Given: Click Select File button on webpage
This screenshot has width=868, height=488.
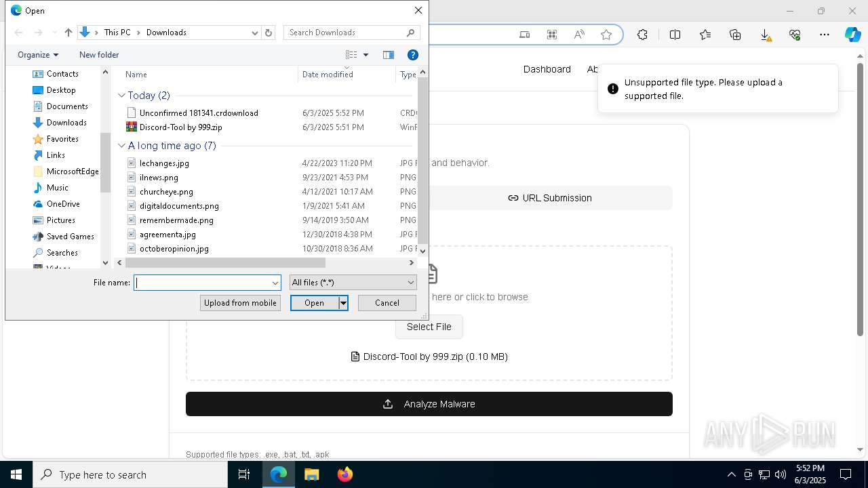Looking at the screenshot, I should click(x=429, y=327).
